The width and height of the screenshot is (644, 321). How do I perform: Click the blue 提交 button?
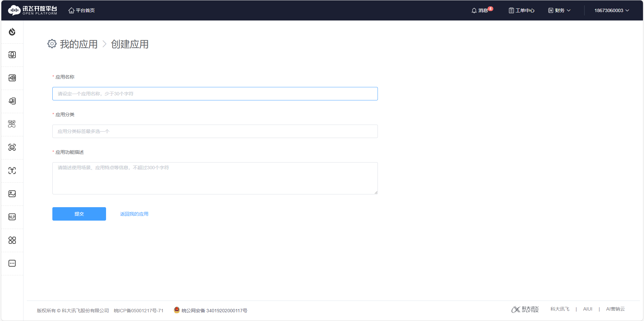click(x=79, y=214)
